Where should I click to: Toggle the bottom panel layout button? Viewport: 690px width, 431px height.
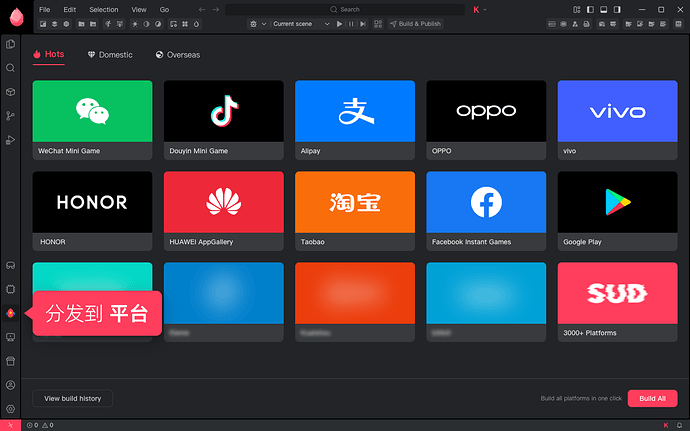[x=604, y=10]
